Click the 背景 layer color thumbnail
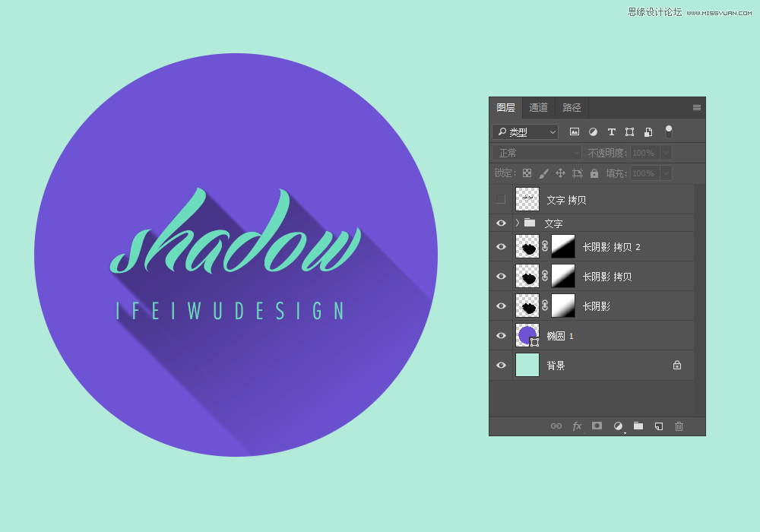760x532 pixels. pos(527,366)
